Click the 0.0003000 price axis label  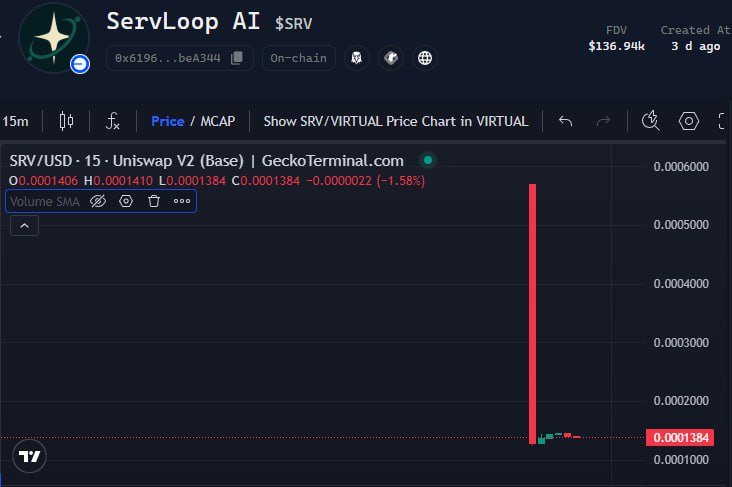tap(681, 343)
